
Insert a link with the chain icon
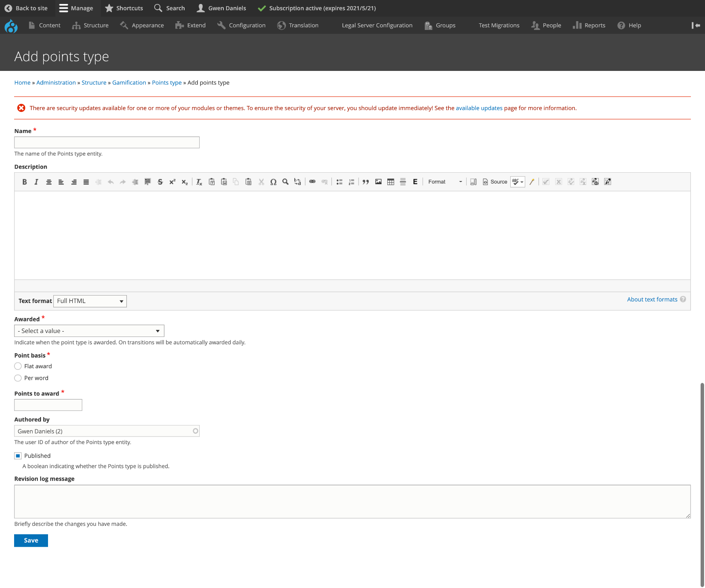[x=312, y=182]
